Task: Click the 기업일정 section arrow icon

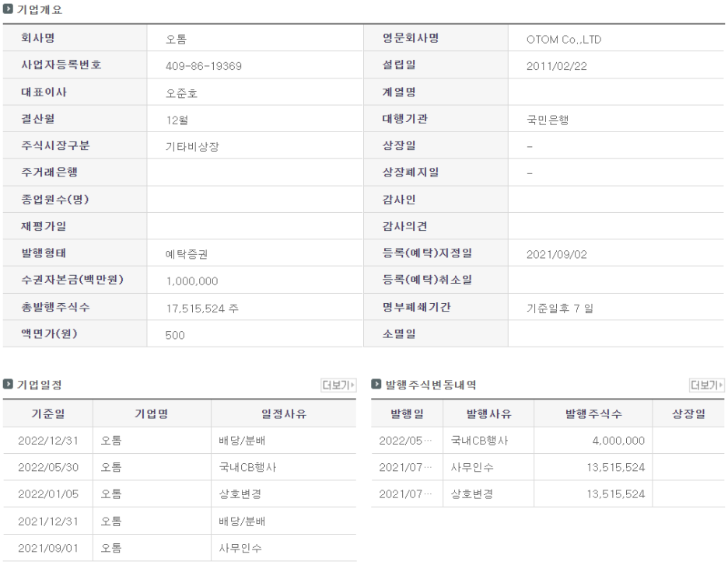Action: [8, 384]
